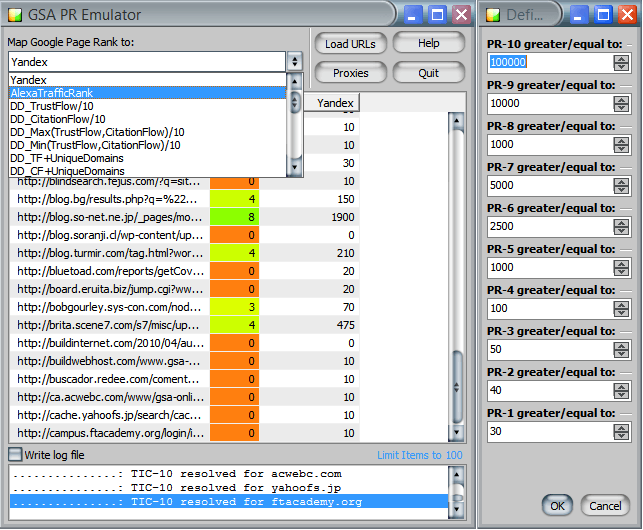Select the http://bobgourley.sys-con.com row
Image resolution: width=643 pixels, height=530 pixels.
click(x=185, y=307)
